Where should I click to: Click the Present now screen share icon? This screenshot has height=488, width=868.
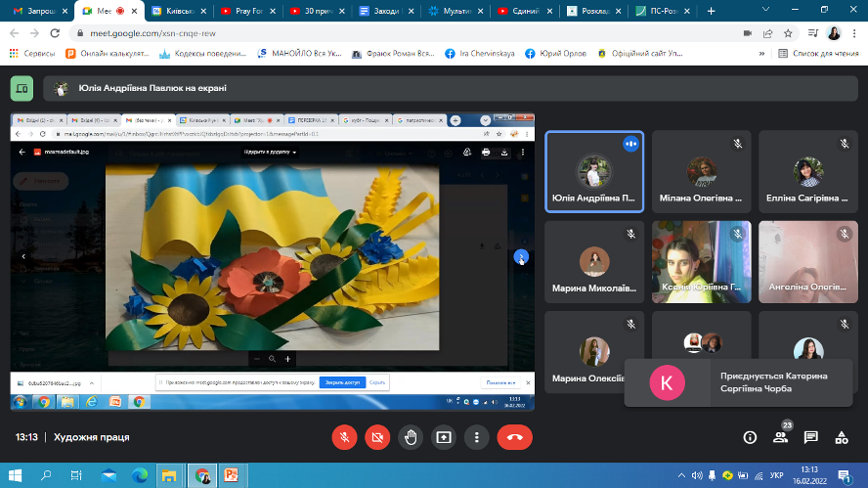pyautogui.click(x=444, y=437)
